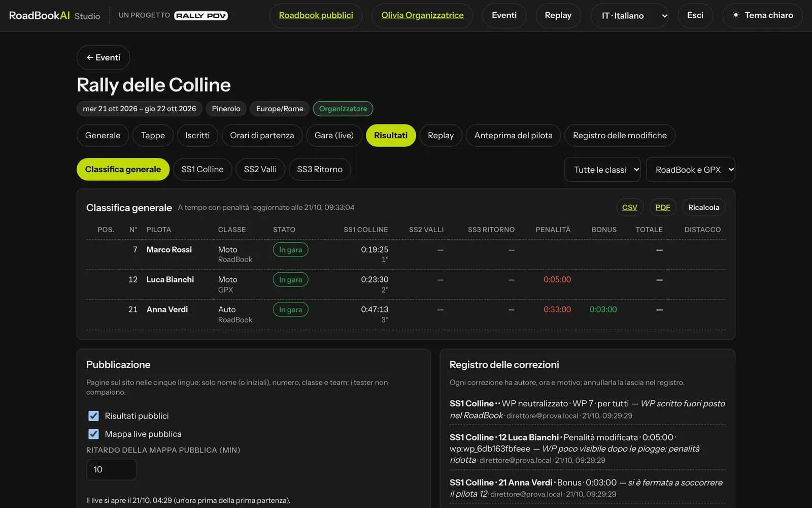Select the Anteprima del pilota tab
This screenshot has height=508, width=812.
pyautogui.click(x=513, y=136)
